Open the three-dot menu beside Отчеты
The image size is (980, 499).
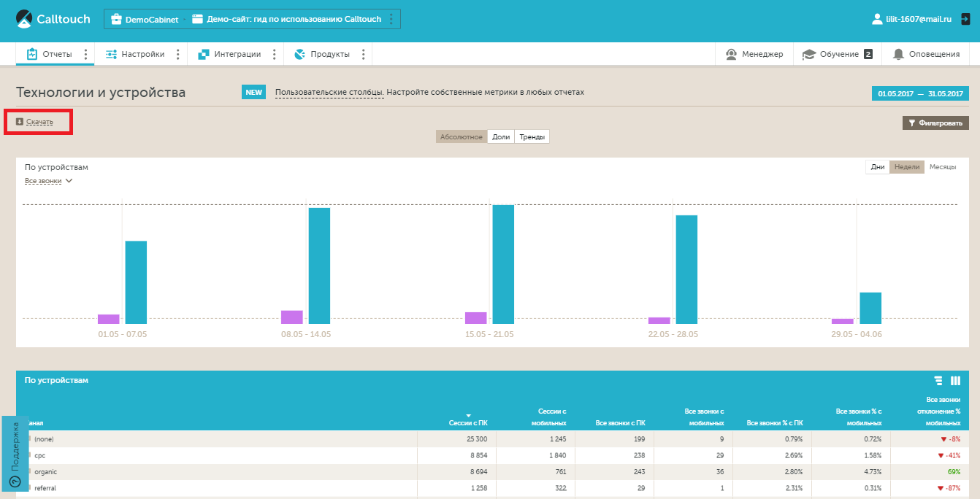[85, 54]
